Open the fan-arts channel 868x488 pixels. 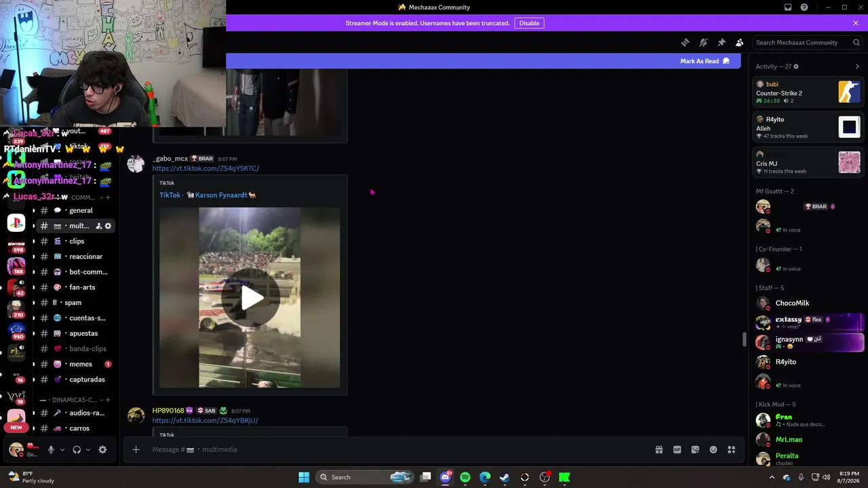click(x=75, y=287)
